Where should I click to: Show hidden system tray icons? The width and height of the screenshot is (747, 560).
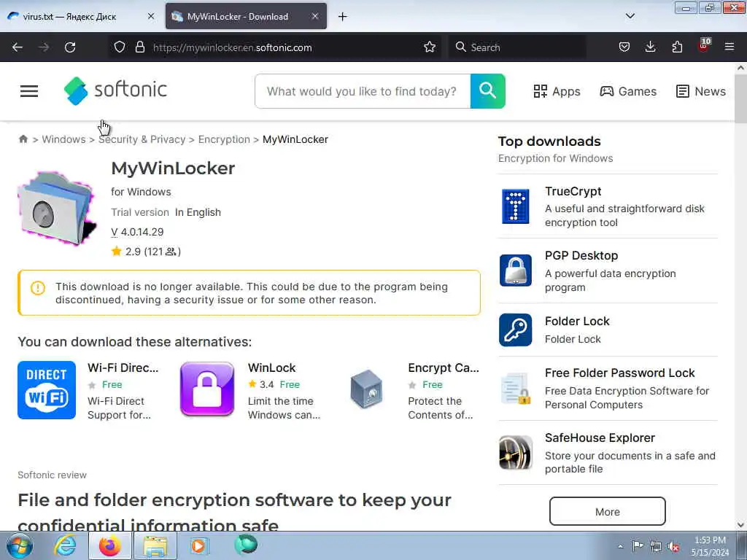[x=620, y=546]
